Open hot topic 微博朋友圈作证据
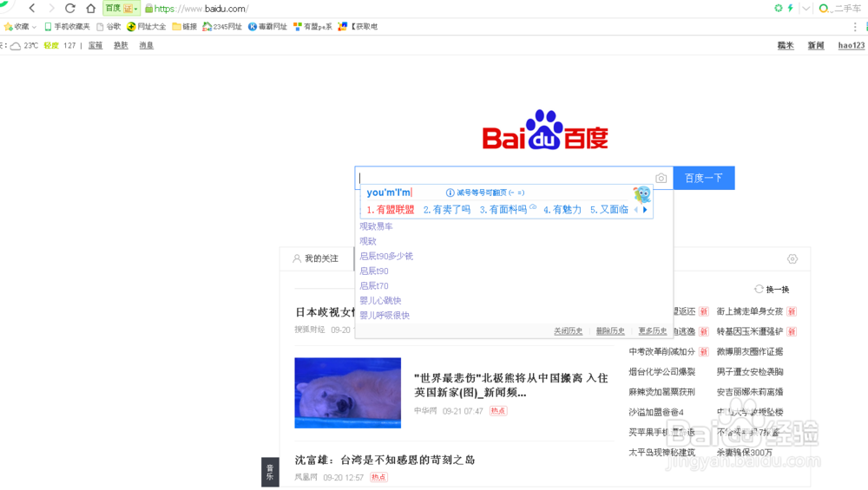This screenshot has height=490, width=868. (x=750, y=352)
